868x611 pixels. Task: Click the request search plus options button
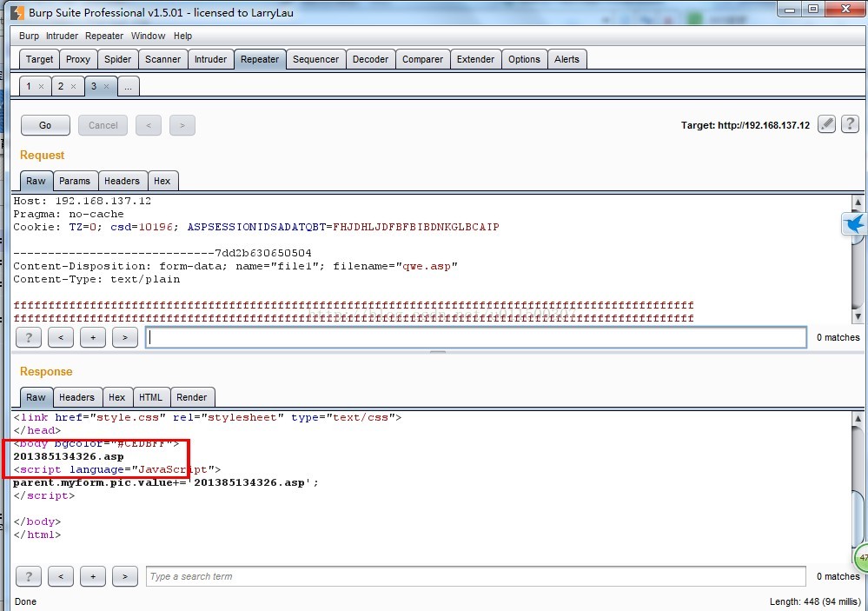tap(93, 337)
